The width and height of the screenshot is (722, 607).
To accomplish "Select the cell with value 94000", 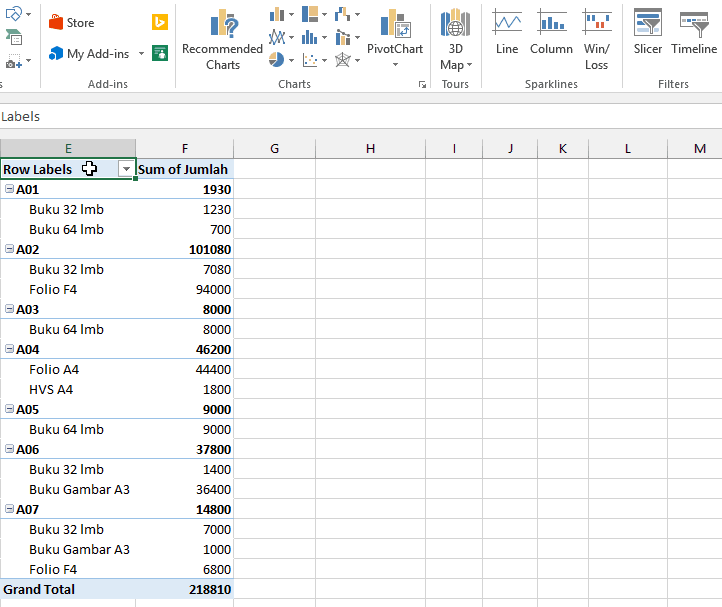I will click(x=185, y=289).
